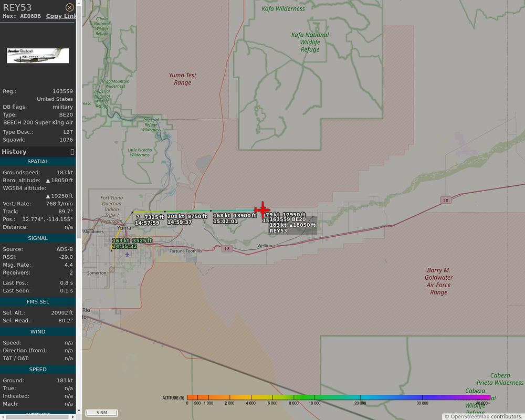Click the Track 89.7° value
525x420 pixels.
click(x=66, y=212)
